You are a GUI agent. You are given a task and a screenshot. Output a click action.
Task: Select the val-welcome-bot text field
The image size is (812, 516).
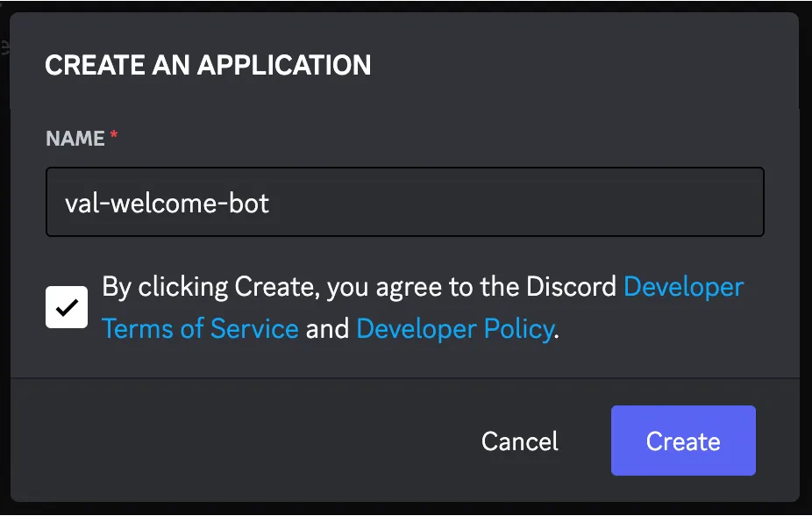click(403, 202)
